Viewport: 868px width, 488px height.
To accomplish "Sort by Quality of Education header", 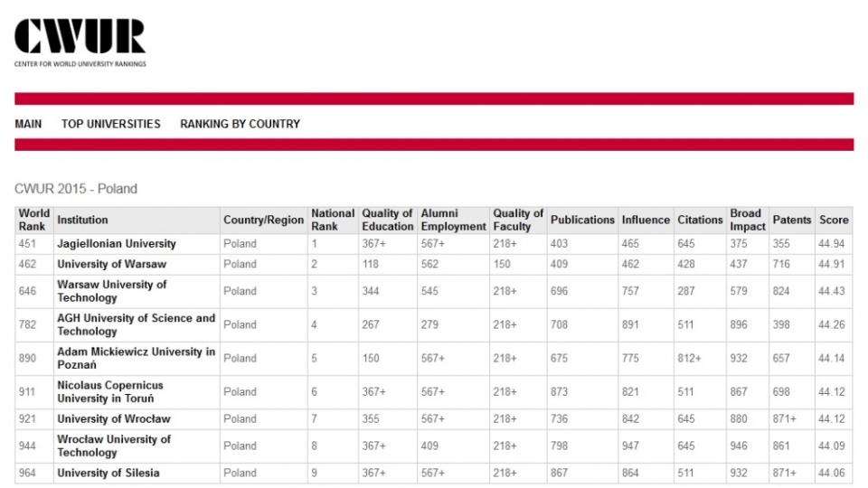I will point(388,220).
